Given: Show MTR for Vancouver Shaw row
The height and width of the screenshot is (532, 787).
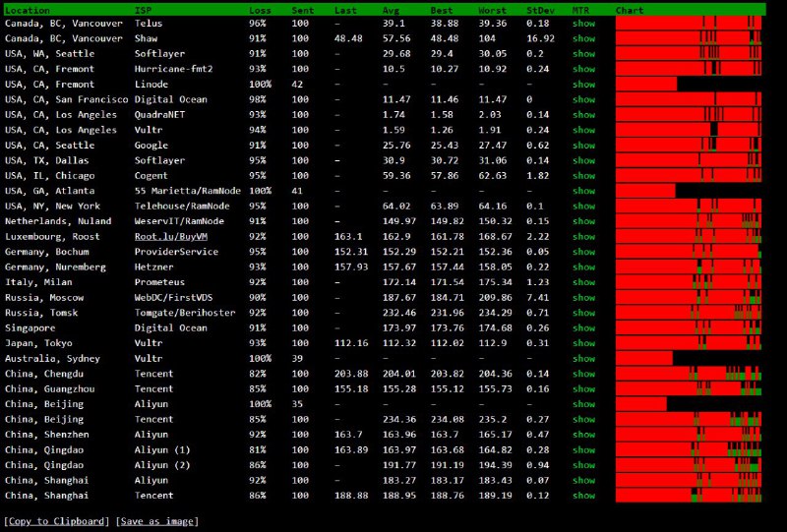Looking at the screenshot, I should click(583, 38).
